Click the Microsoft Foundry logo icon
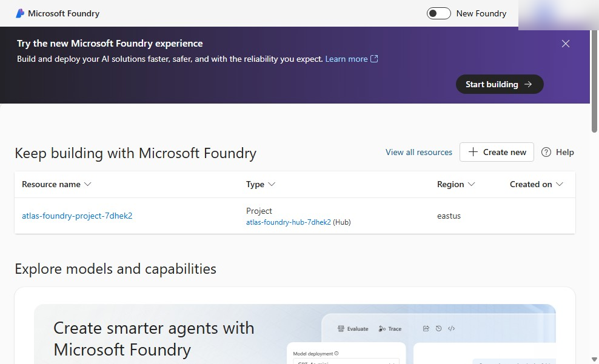599x364 pixels. [20, 13]
